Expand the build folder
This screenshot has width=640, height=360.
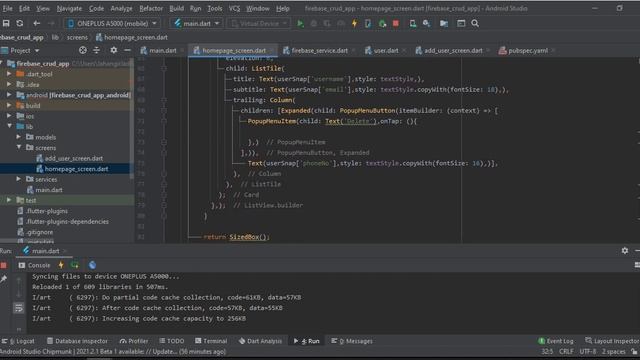(9, 105)
